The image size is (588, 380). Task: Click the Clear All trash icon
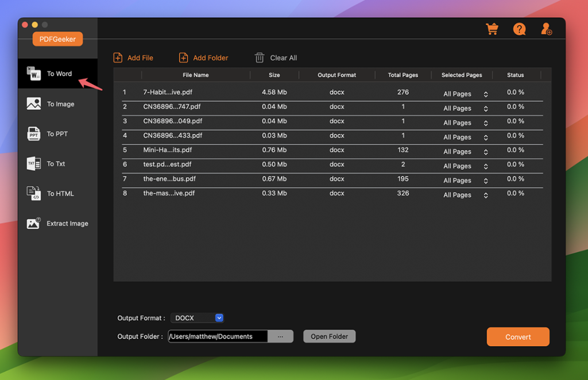pyautogui.click(x=260, y=58)
